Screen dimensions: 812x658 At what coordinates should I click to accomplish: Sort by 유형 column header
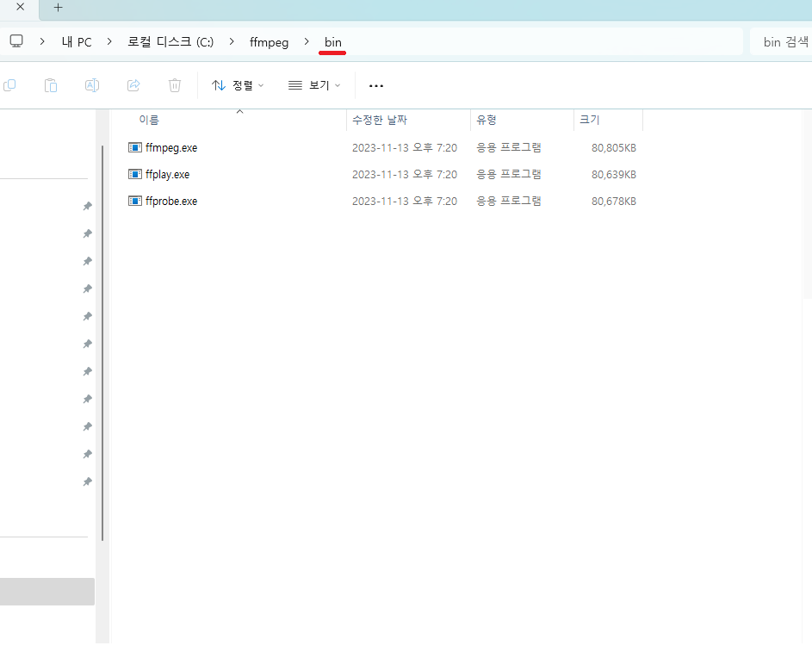click(x=487, y=121)
